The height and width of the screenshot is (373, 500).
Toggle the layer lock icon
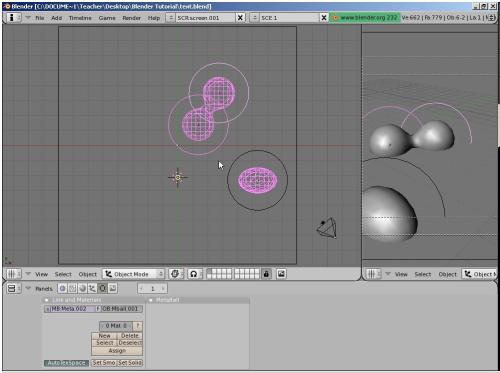point(266,274)
